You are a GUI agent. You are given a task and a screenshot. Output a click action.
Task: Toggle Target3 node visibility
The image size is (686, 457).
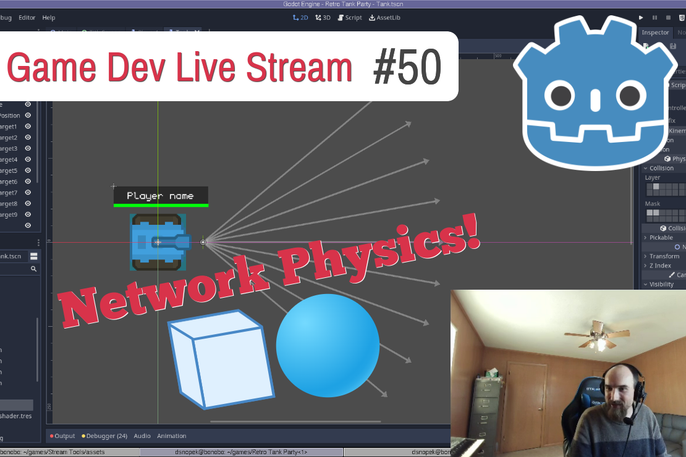coord(28,149)
